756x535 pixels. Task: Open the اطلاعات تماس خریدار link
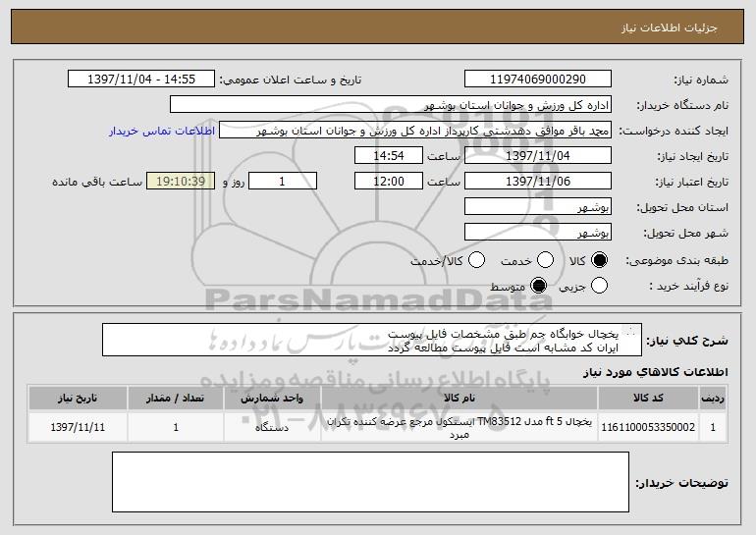click(162, 131)
